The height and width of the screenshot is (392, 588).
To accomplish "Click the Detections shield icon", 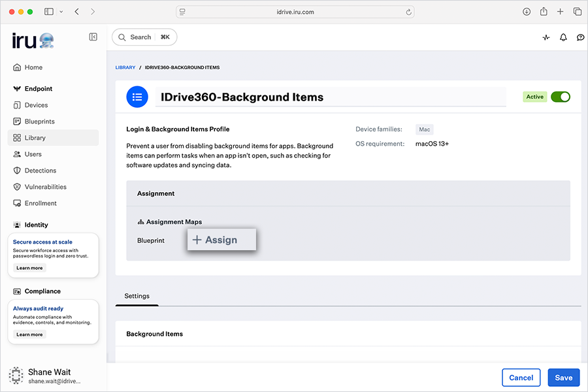I will coord(17,171).
